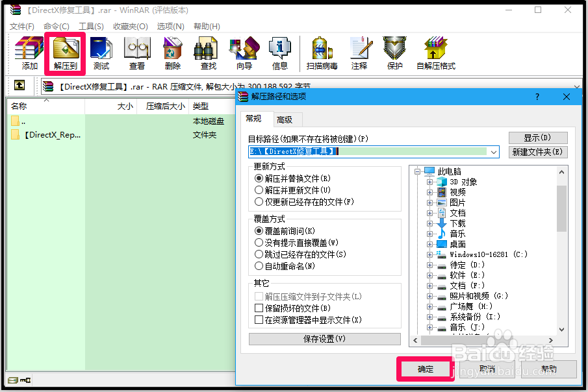The image size is (588, 392).
Task: Expand the 待定 (D:) drive node
Action: [x=429, y=265]
